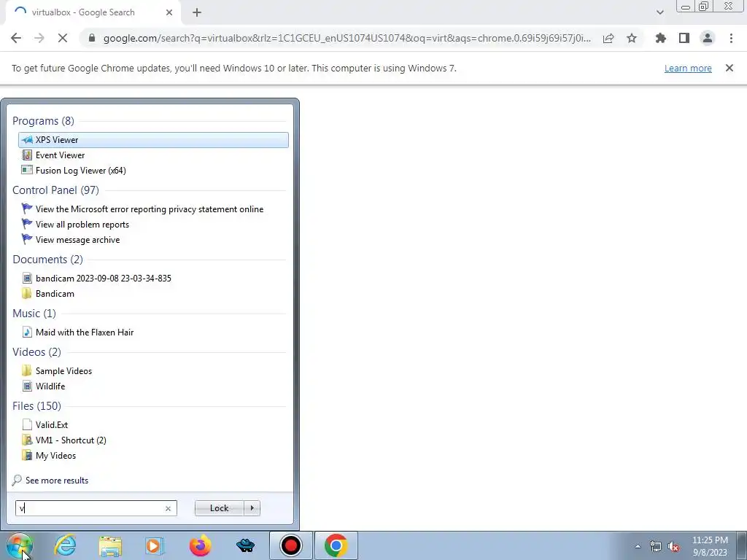Click flag icon beside View message archive
The height and width of the screenshot is (560, 747).
27,239
